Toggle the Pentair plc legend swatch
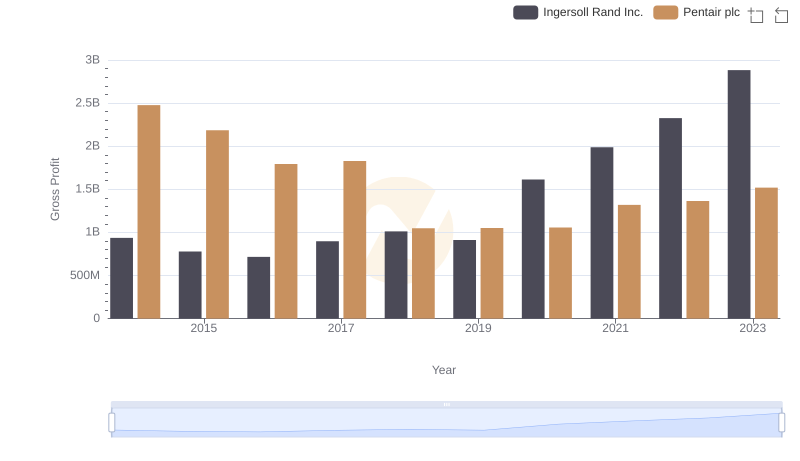Screen dimensions: 800x461 [665, 12]
